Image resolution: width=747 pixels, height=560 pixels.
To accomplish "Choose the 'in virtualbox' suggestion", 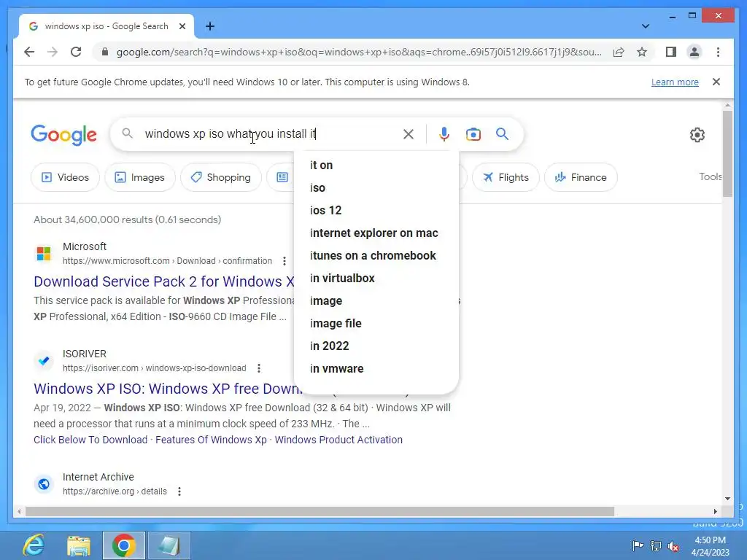I will [376, 278].
